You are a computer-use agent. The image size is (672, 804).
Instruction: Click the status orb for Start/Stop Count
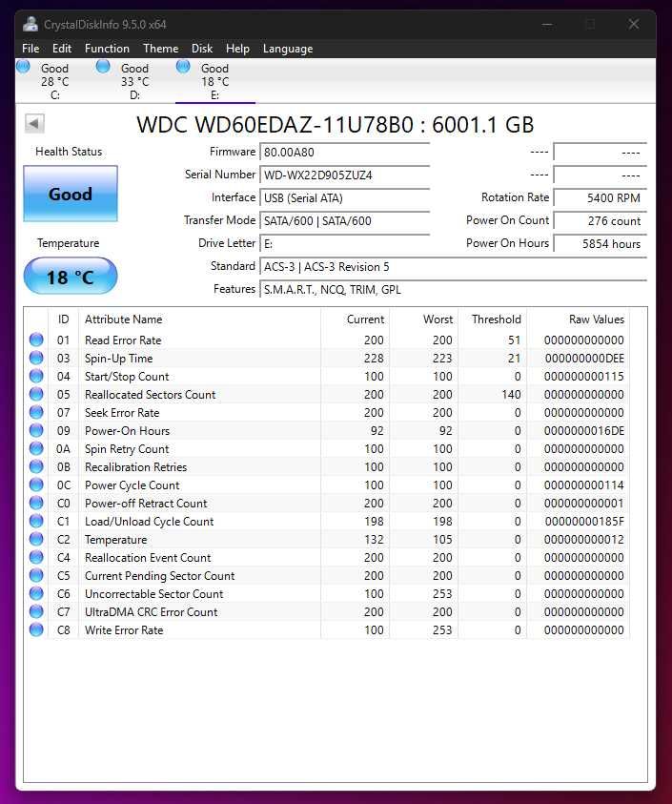click(x=36, y=376)
